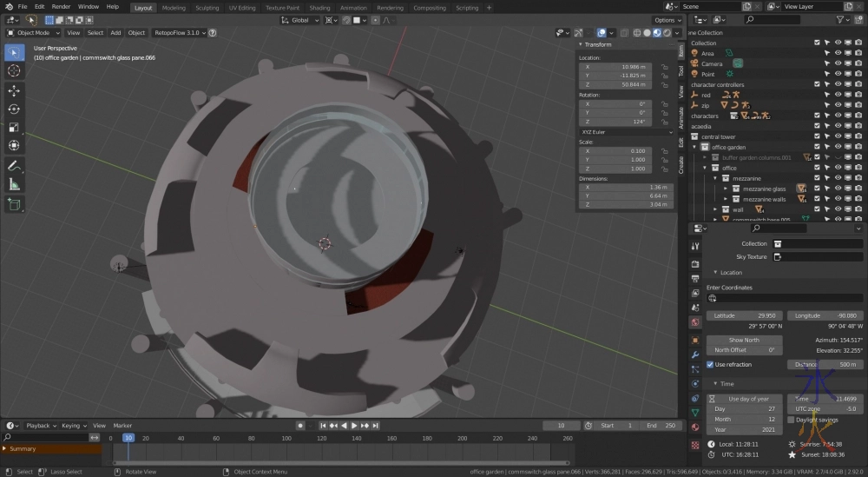This screenshot has width=868, height=477.
Task: Select the Scale tool
Action: (14, 127)
